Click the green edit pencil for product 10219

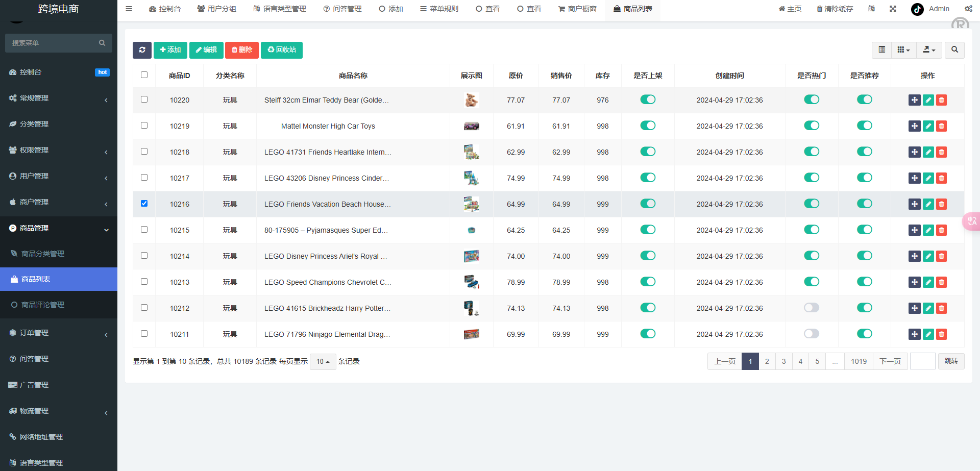(x=928, y=126)
